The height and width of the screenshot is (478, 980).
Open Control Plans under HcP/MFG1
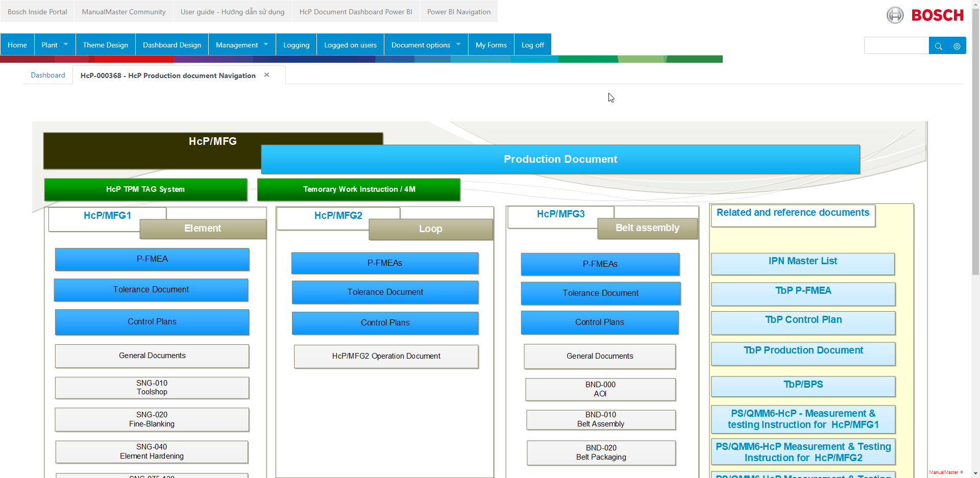tap(152, 322)
